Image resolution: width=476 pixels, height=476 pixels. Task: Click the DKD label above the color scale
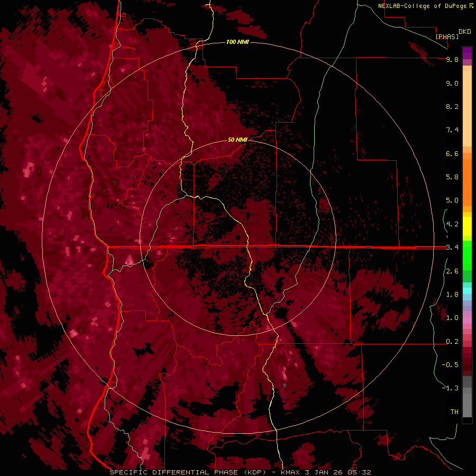pyautogui.click(x=465, y=32)
